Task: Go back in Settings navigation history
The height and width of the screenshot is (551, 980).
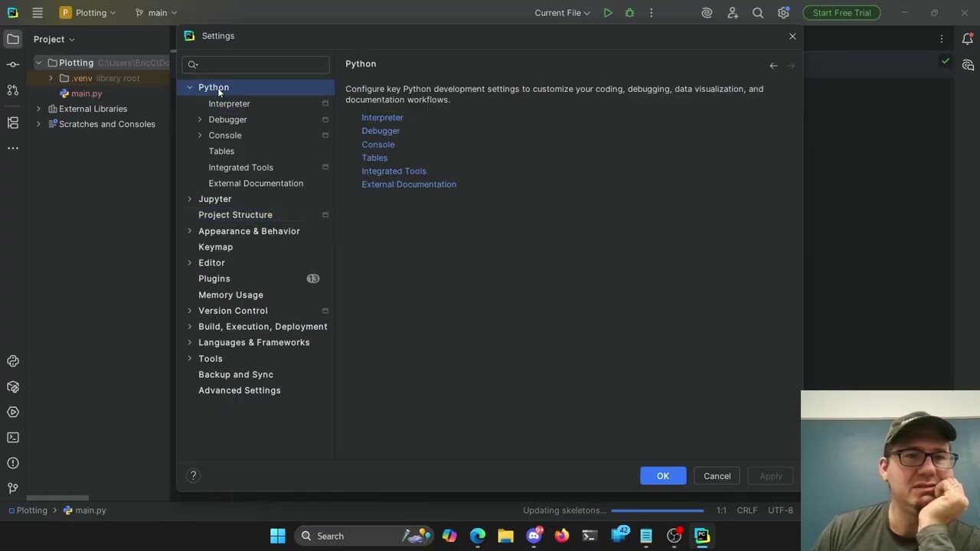Action: (773, 66)
